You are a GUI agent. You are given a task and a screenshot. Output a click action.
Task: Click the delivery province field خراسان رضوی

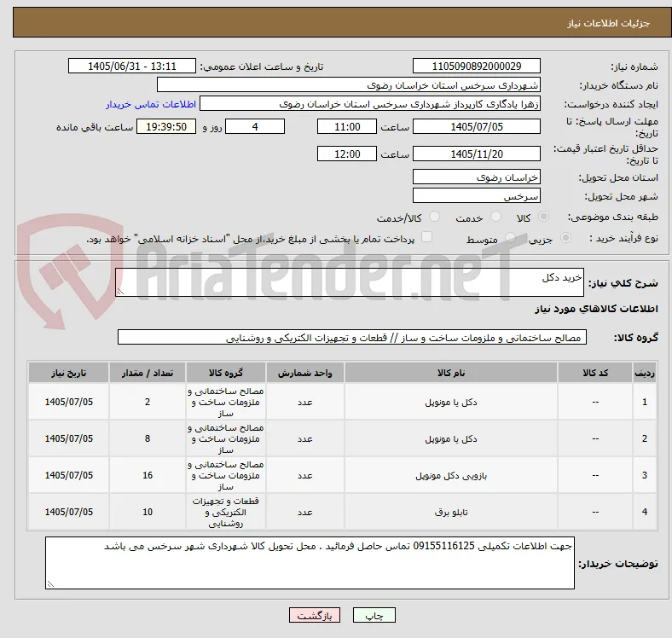477,177
